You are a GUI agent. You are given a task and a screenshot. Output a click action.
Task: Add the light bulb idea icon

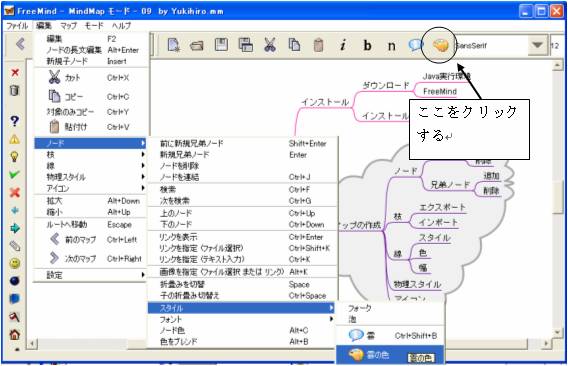point(14,157)
